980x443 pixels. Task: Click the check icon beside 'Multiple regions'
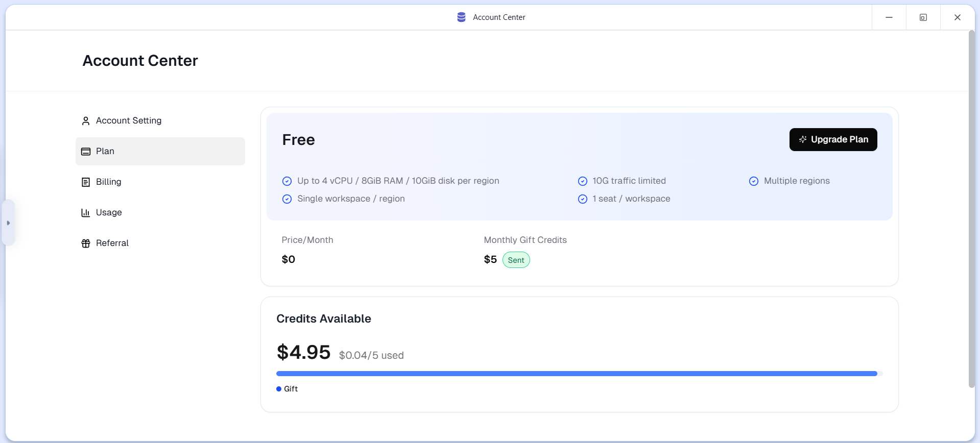[754, 181]
